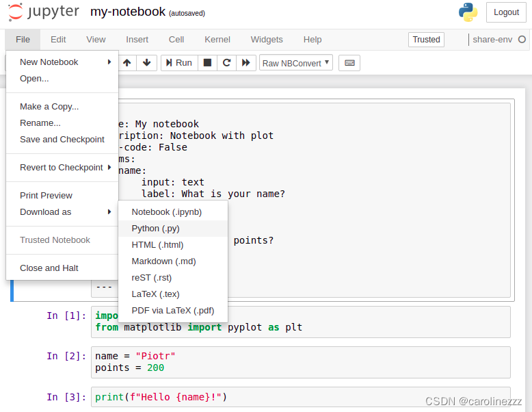This screenshot has height=412, width=532.
Task: Restart the kernel with circular arrow icon
Action: 226,63
